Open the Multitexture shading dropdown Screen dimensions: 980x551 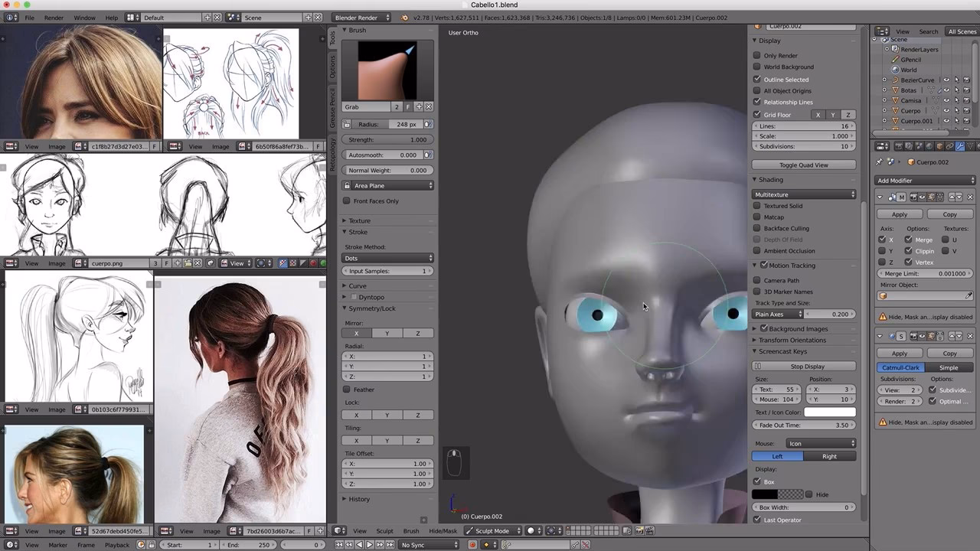804,194
